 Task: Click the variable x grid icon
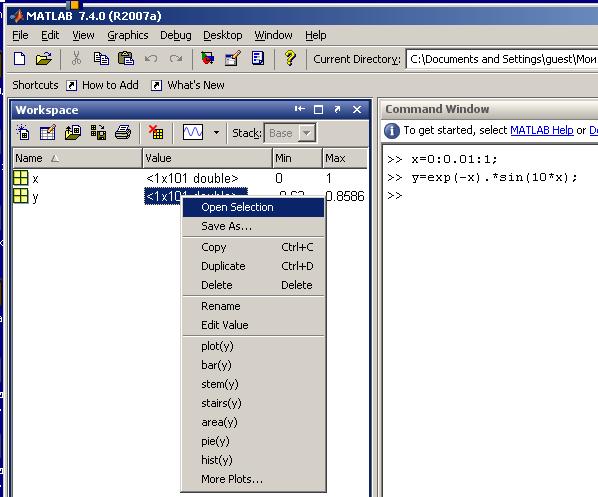[x=21, y=178]
